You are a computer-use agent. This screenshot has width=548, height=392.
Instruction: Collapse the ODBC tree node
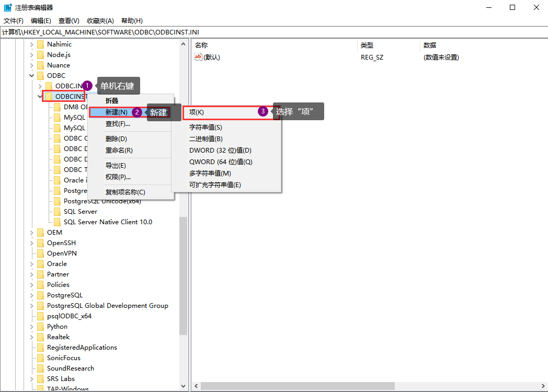[31, 75]
